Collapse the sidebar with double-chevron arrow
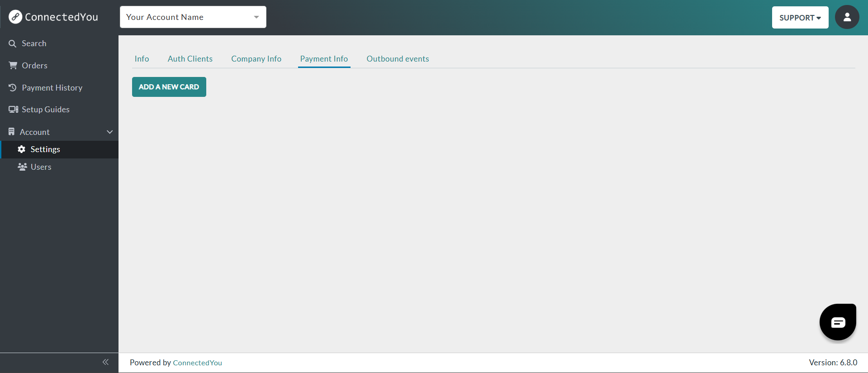The width and height of the screenshot is (868, 373). point(105,362)
